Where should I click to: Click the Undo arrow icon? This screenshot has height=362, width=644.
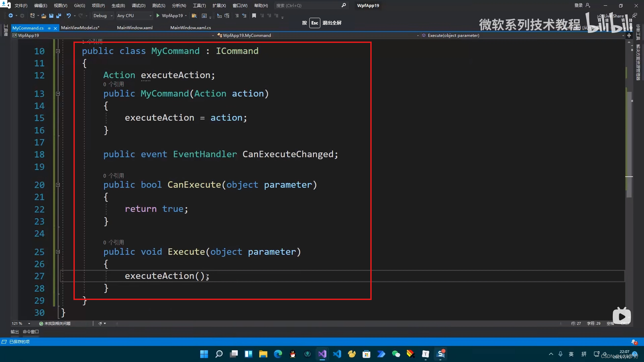[68, 16]
